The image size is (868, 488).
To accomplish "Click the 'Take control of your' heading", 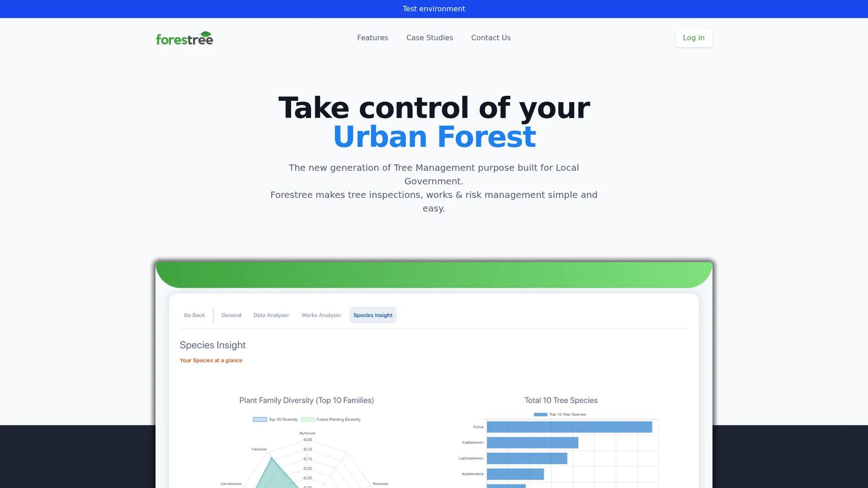I will 434,108.
